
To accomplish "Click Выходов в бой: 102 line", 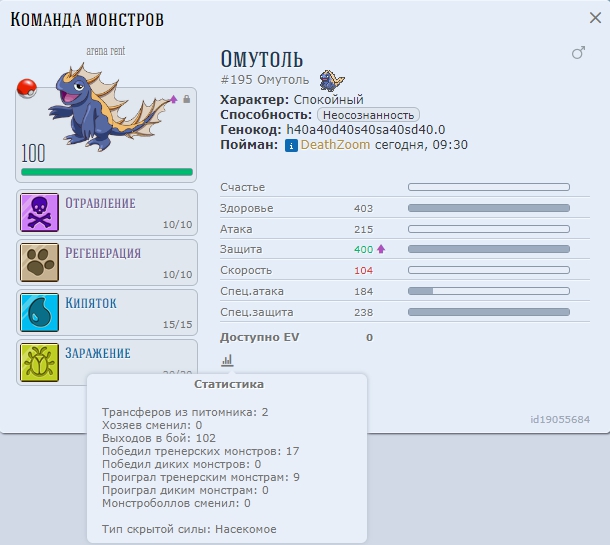I will pos(159,438).
